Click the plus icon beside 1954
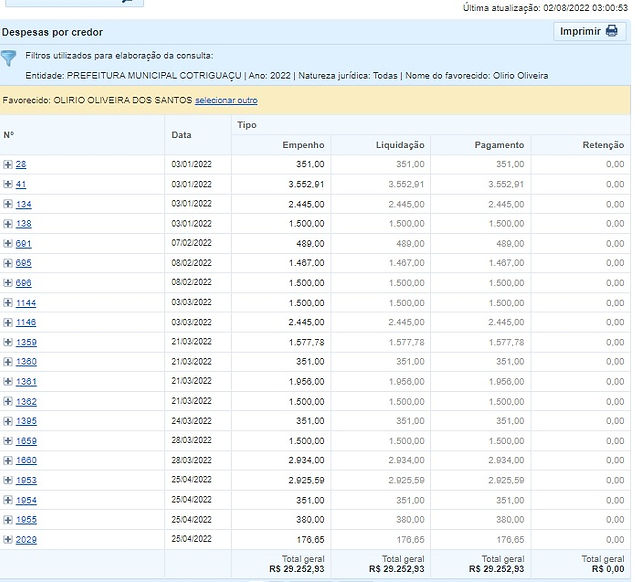The height and width of the screenshot is (582, 640). [x=7, y=500]
